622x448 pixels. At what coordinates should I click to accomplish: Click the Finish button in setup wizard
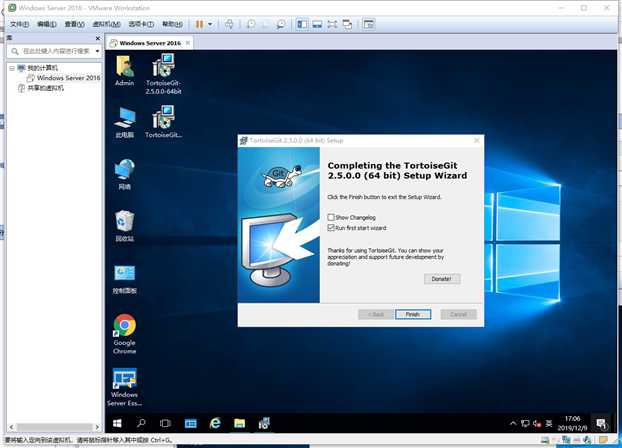pyautogui.click(x=413, y=314)
